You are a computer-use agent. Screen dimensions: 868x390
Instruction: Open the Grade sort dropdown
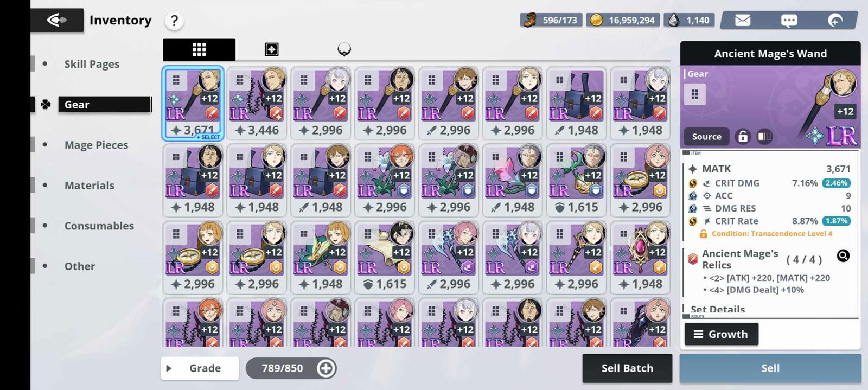[200, 368]
